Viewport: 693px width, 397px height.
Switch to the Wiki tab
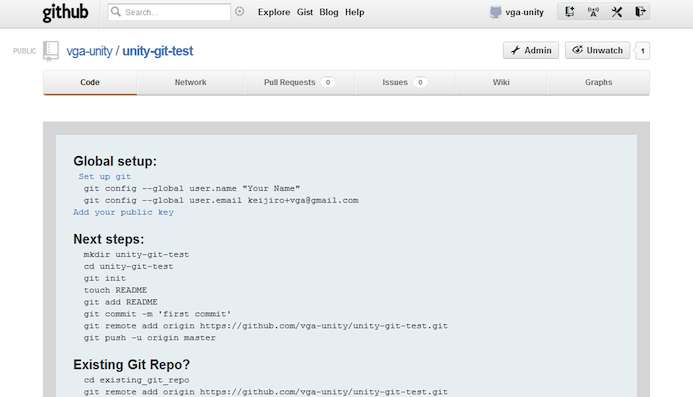[501, 82]
